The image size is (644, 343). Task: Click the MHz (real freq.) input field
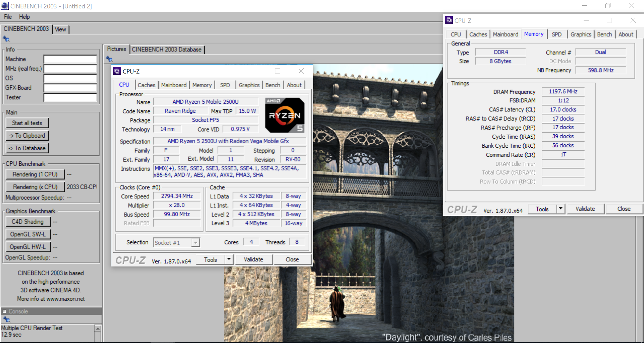pyautogui.click(x=70, y=69)
